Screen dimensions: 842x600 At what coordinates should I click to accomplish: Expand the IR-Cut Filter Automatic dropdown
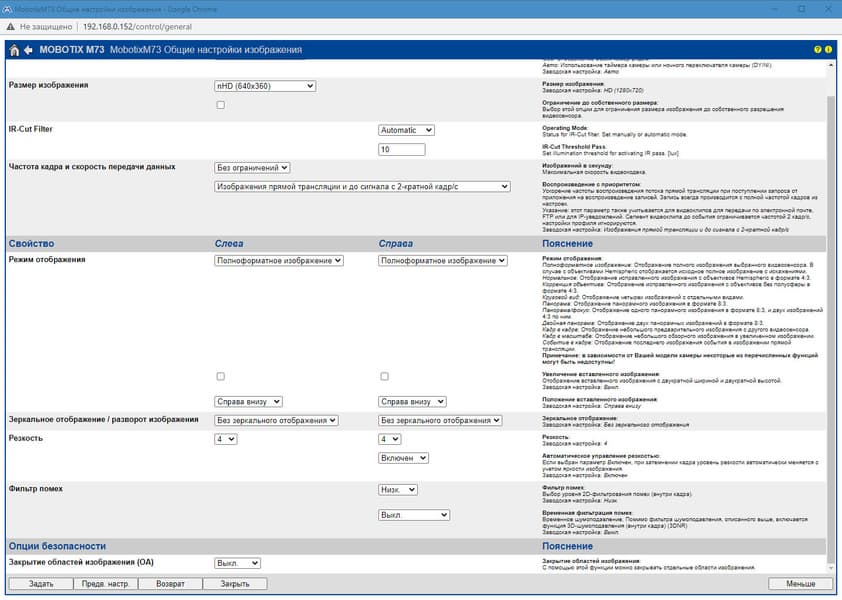coord(406,130)
